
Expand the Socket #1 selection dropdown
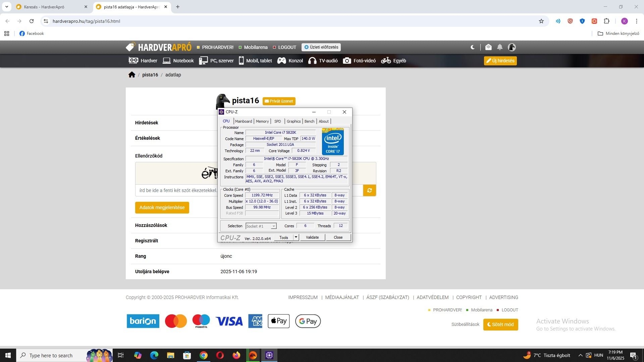coord(274,226)
